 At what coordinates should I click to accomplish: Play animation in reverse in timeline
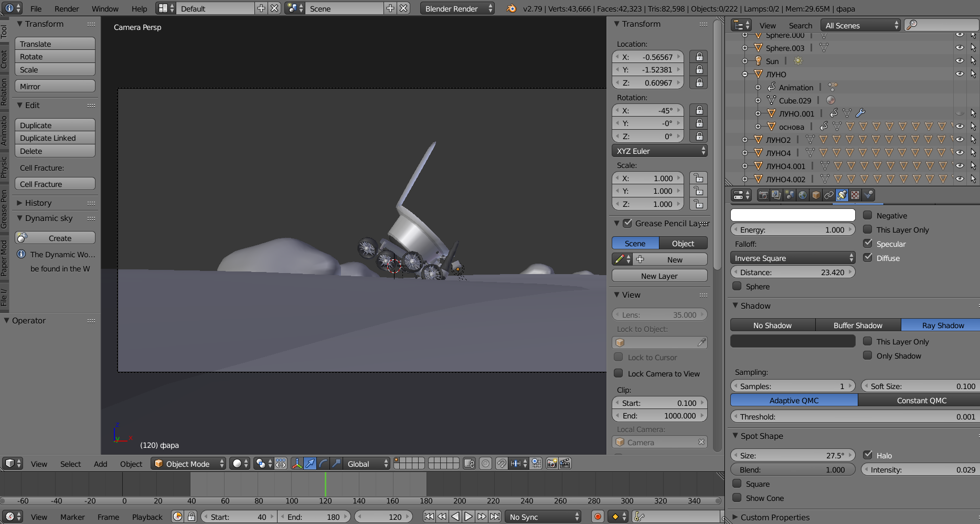point(455,517)
